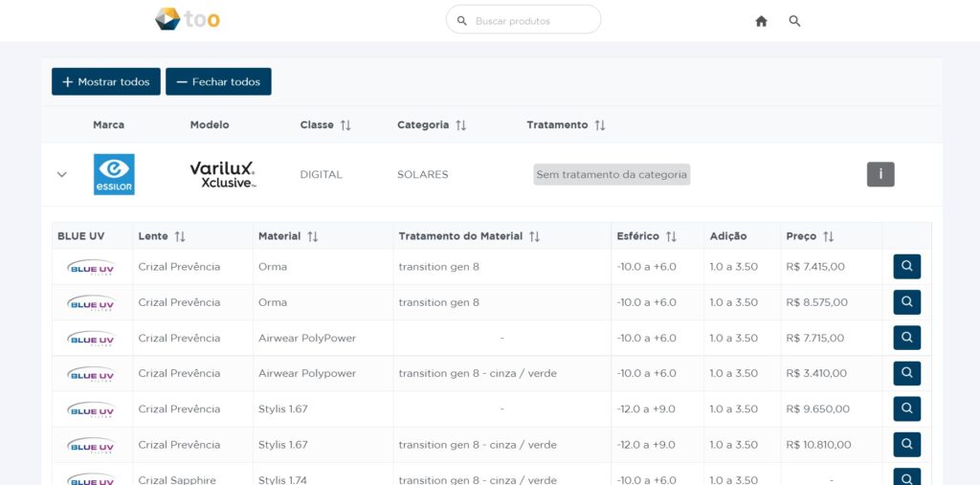980x485 pixels.
Task: Click price R$ 7.415,00
Action: (x=815, y=267)
